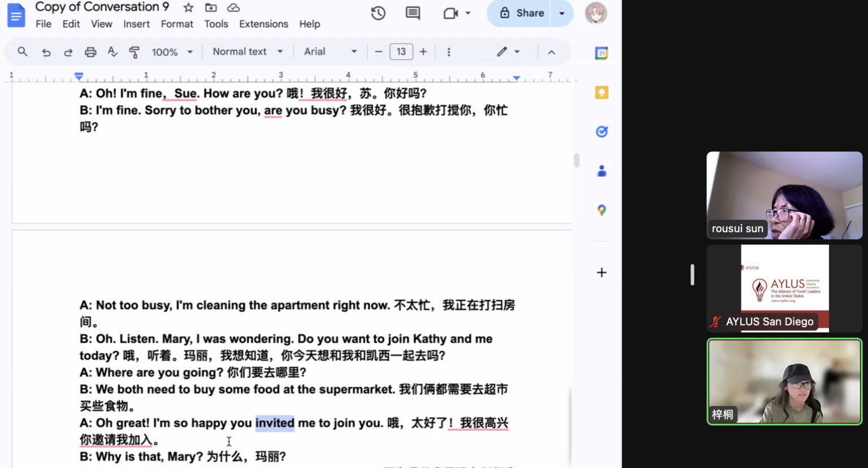Click the document vertical scrollbar thumb

click(576, 161)
